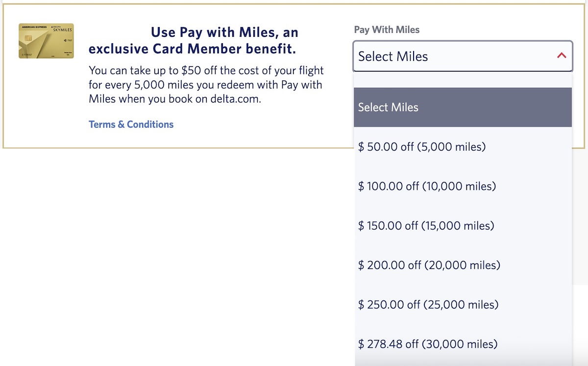Choose the highlighted Select Miles list option

point(463,107)
